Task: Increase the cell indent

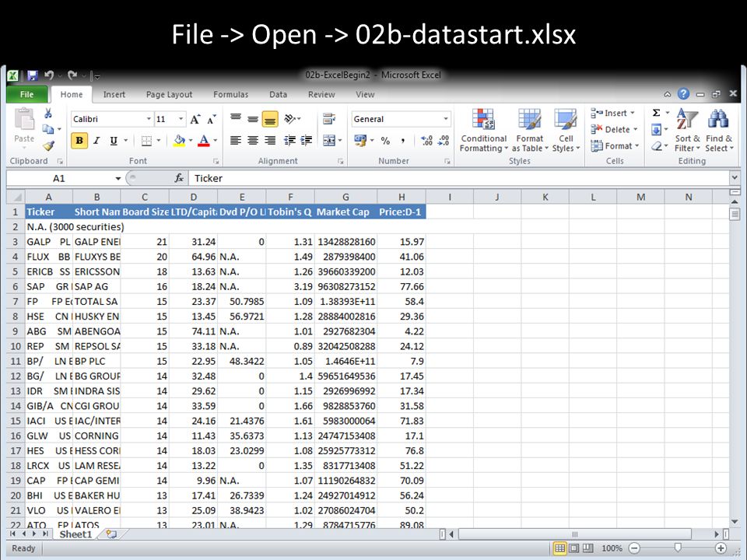Action: click(307, 141)
